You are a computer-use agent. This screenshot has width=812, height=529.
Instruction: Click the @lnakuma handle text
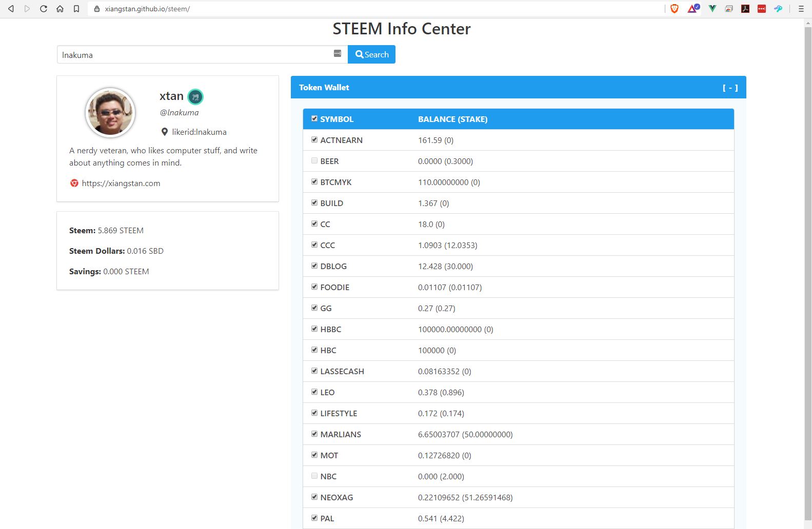179,112
